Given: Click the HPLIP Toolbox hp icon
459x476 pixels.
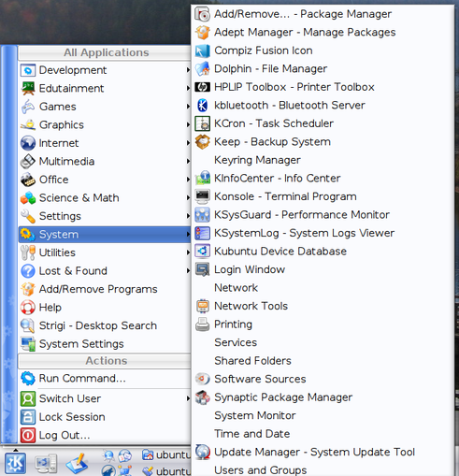Looking at the screenshot, I should 203,87.
